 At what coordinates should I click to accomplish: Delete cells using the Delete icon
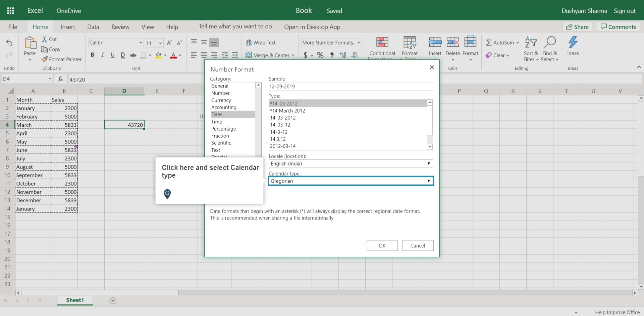click(453, 47)
